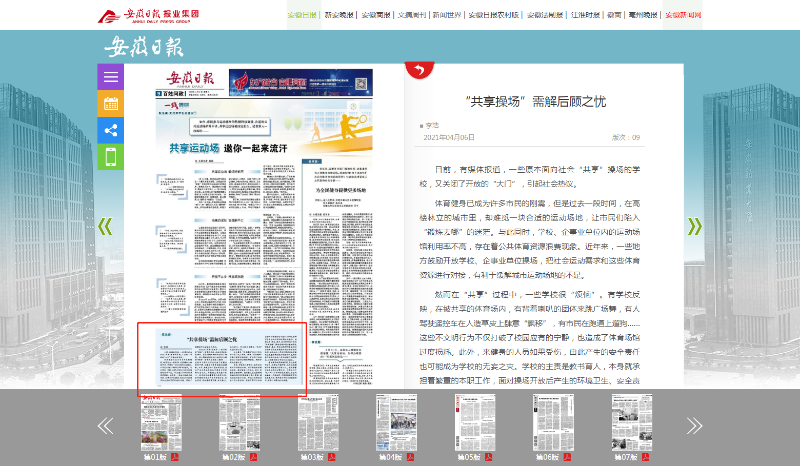Download PDF of 第01版
800x466 pixels.
click(x=174, y=457)
